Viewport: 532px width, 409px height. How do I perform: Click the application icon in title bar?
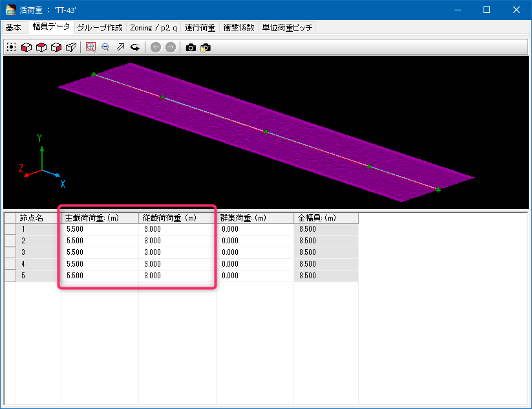pos(10,10)
